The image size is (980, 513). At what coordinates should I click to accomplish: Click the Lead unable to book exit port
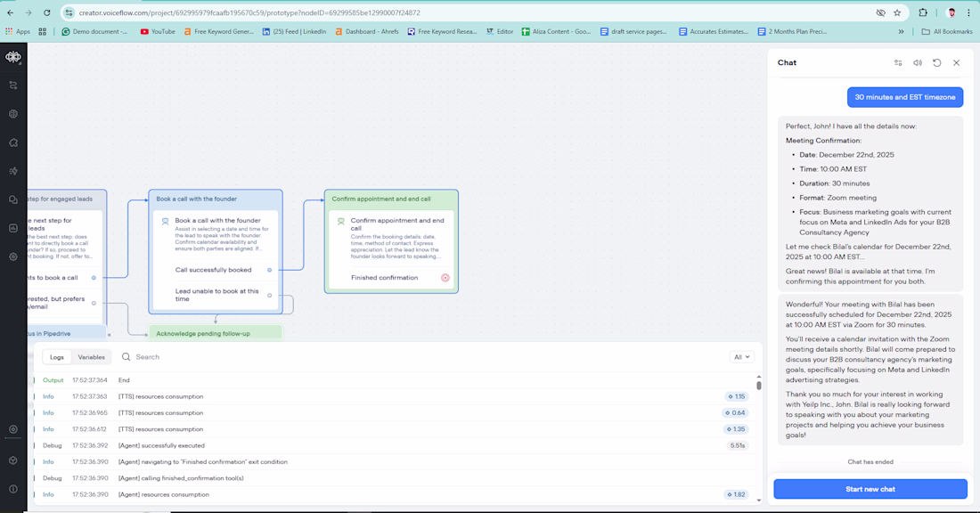coord(269,295)
